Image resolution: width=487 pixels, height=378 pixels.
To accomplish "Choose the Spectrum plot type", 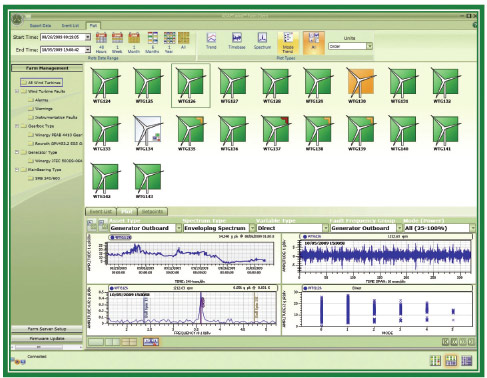I will [262, 41].
